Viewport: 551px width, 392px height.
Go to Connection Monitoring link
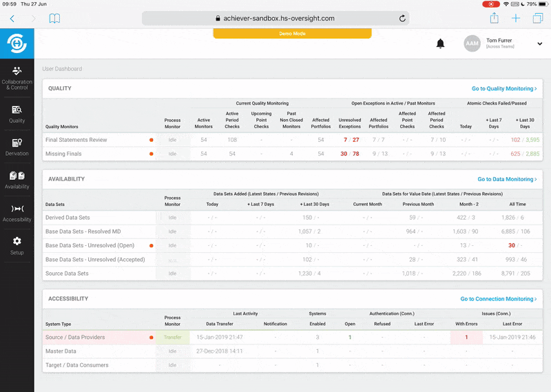[499, 299]
